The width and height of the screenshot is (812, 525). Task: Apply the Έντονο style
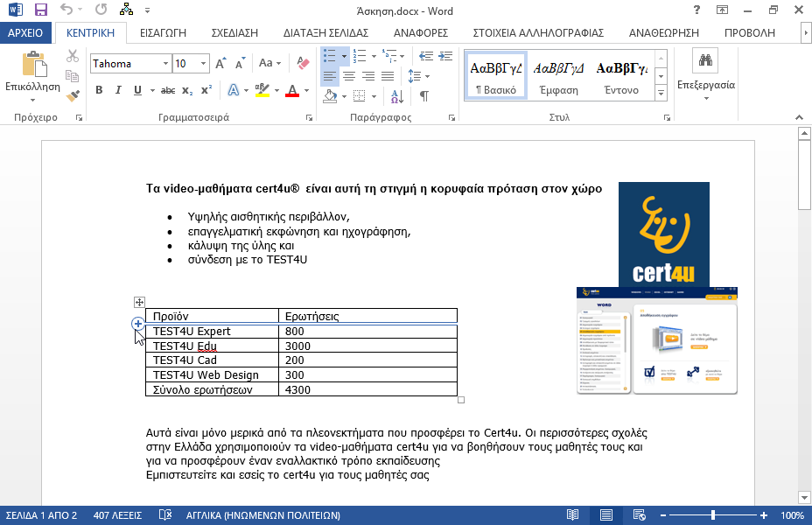(x=621, y=75)
